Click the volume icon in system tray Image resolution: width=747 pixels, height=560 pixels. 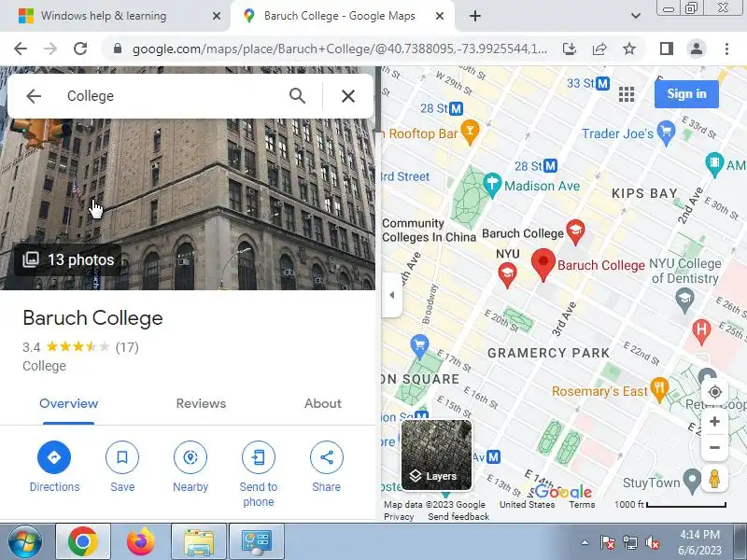pos(652,542)
